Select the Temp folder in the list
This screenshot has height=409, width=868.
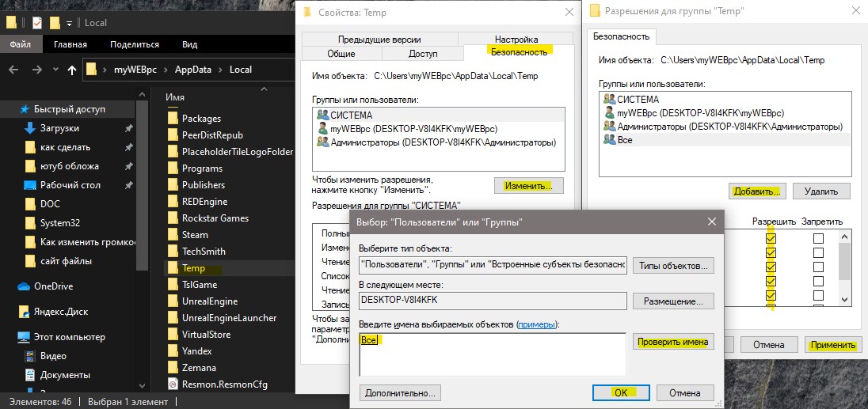point(193,268)
